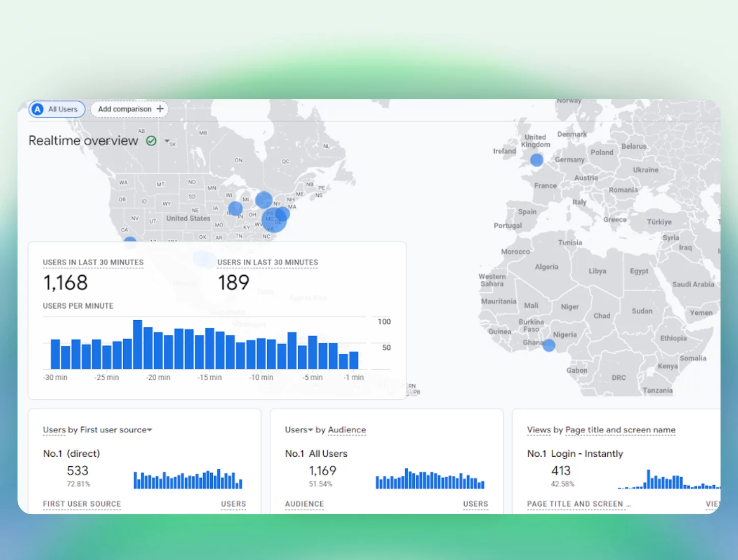Click the Realtime overview heading
Screen dimensions: 738x560
[x=83, y=141]
